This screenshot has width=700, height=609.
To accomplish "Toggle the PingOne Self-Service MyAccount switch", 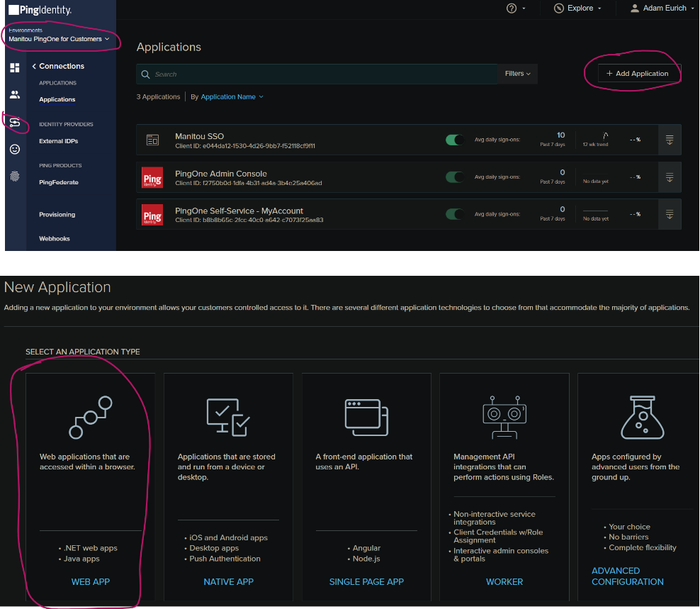I will click(455, 215).
